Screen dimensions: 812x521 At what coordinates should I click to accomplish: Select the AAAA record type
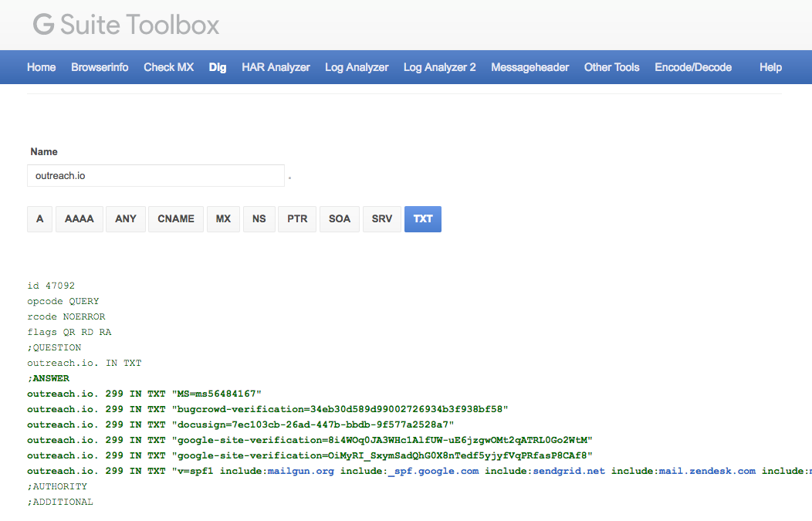(79, 218)
